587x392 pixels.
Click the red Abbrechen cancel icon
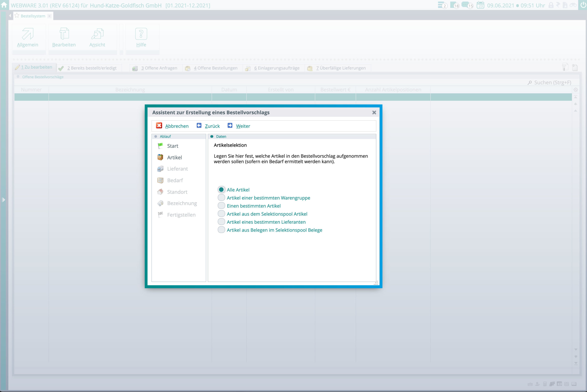159,125
